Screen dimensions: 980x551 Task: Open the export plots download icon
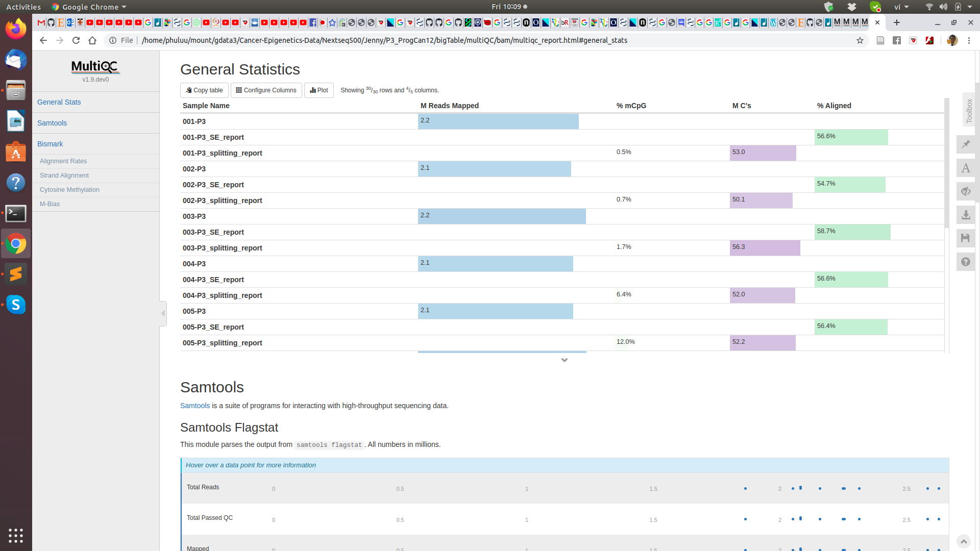click(x=966, y=215)
